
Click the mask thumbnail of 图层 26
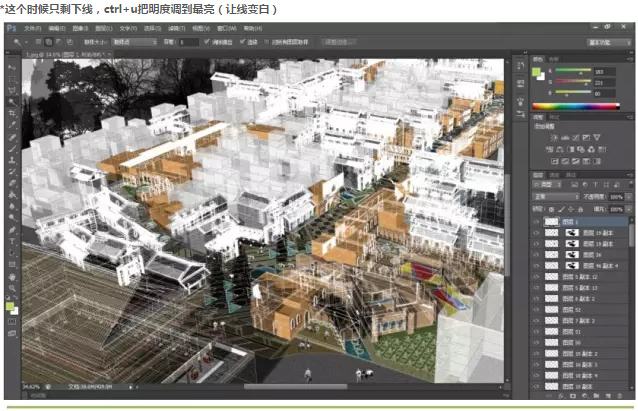(572, 255)
